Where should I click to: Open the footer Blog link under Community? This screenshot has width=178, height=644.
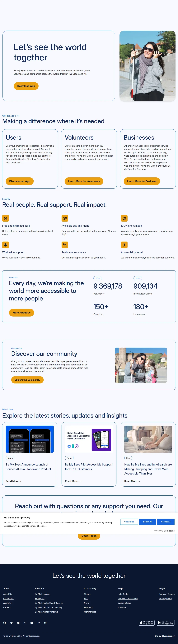click(86, 599)
